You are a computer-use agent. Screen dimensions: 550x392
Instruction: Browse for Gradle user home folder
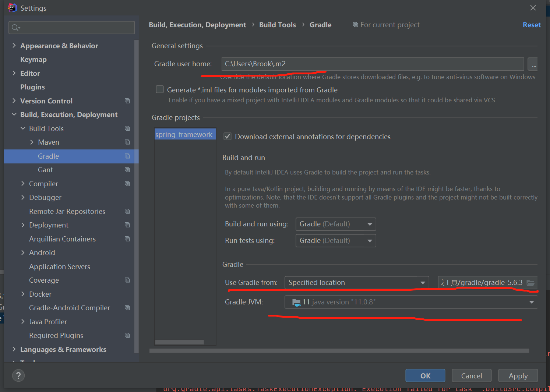click(x=533, y=64)
